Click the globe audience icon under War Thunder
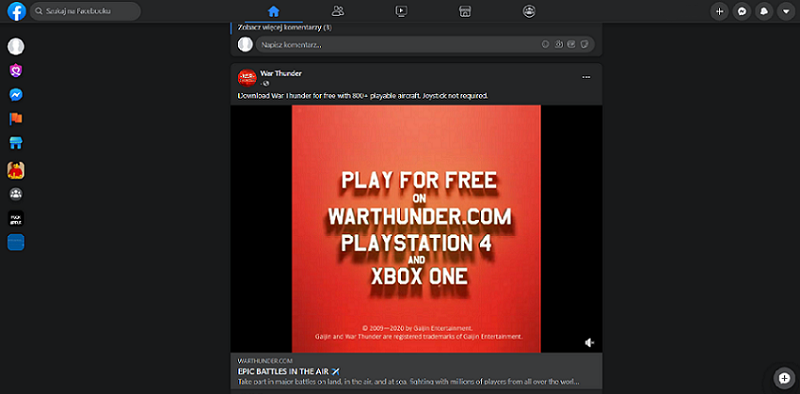The image size is (800, 394). click(266, 83)
